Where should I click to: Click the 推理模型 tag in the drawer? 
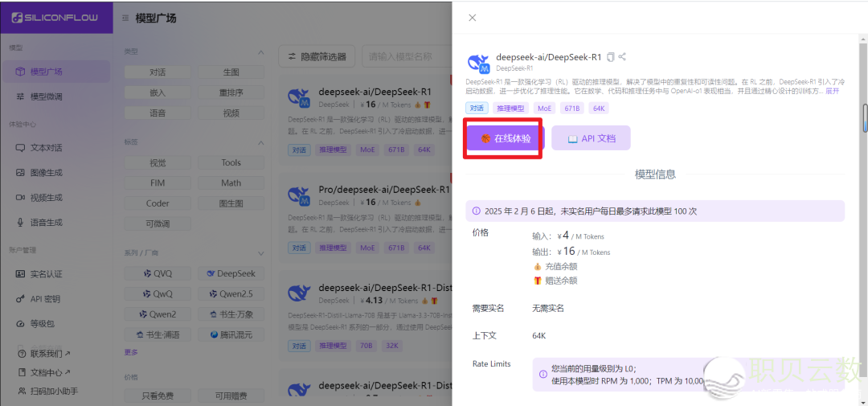tap(512, 108)
